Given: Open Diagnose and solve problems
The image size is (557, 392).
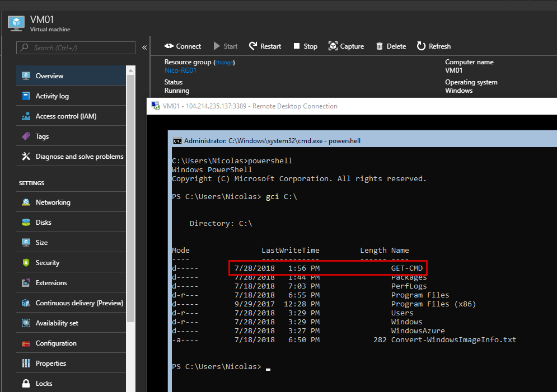Looking at the screenshot, I should (71, 157).
